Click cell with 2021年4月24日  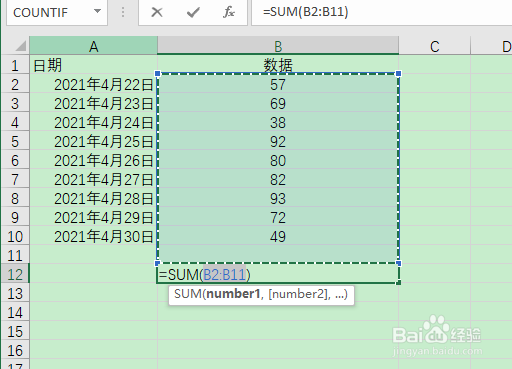(93, 122)
